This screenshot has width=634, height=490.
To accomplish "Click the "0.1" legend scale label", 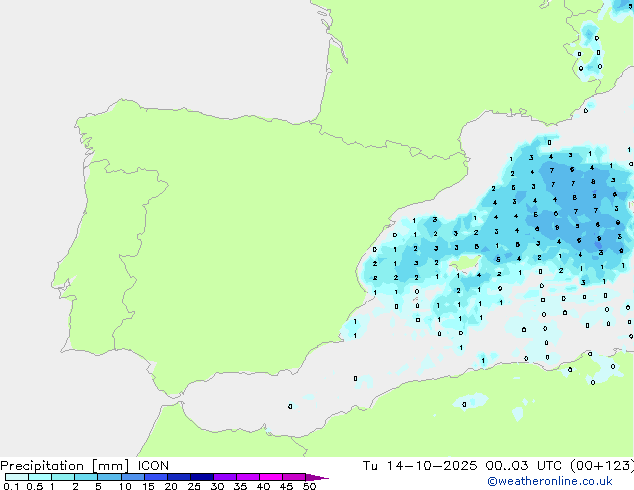I will point(11,486).
